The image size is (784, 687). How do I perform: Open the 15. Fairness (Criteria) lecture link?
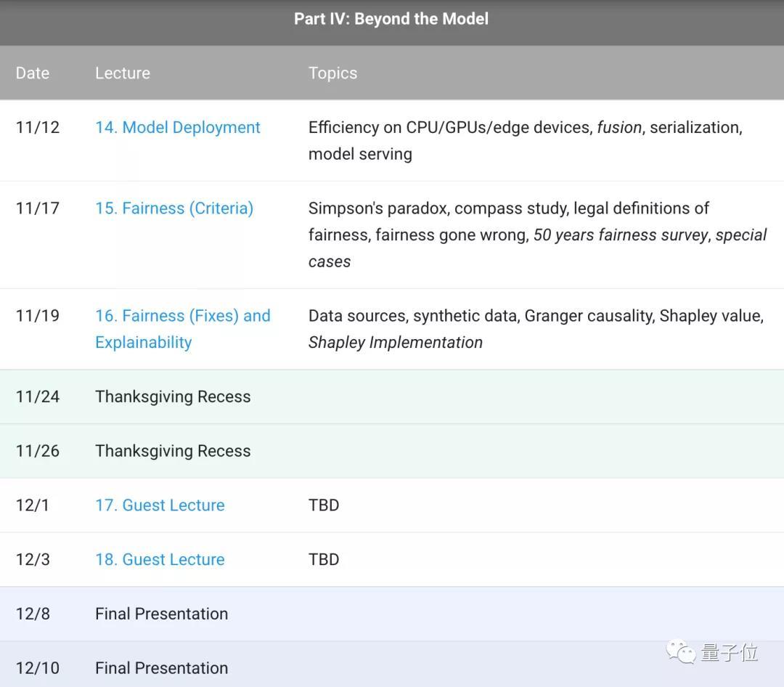click(x=173, y=208)
